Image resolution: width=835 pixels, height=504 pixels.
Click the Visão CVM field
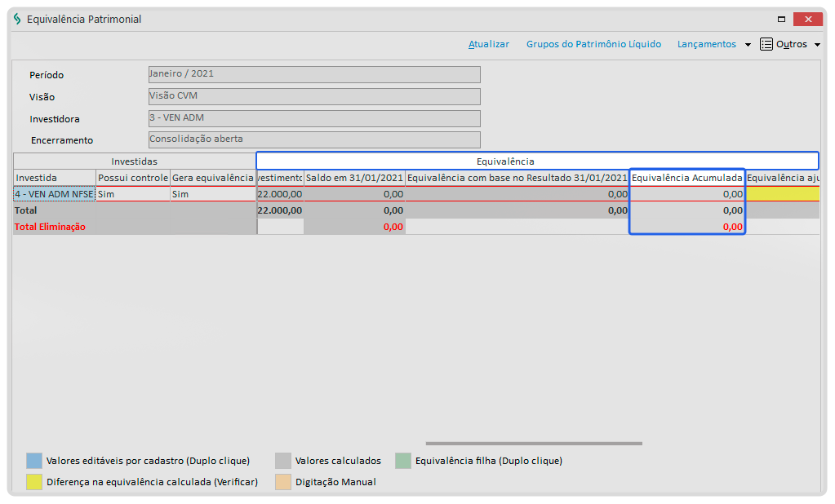[x=314, y=96]
